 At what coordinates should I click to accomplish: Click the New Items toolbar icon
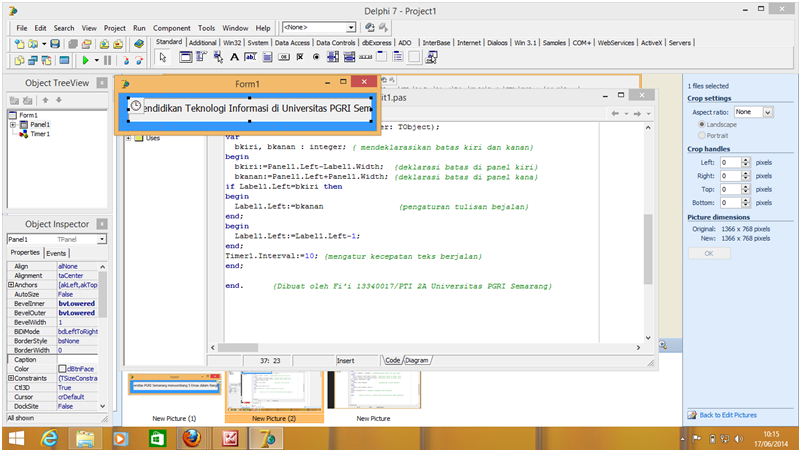click(x=19, y=44)
